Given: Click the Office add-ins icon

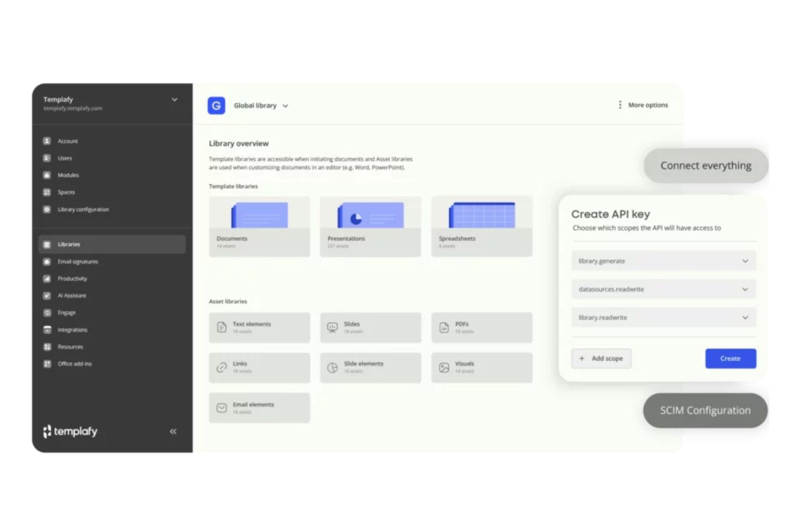Looking at the screenshot, I should click(x=47, y=364).
